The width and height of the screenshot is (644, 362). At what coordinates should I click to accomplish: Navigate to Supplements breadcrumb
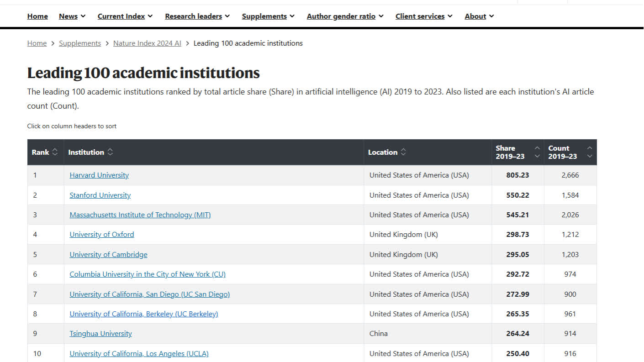tap(80, 43)
